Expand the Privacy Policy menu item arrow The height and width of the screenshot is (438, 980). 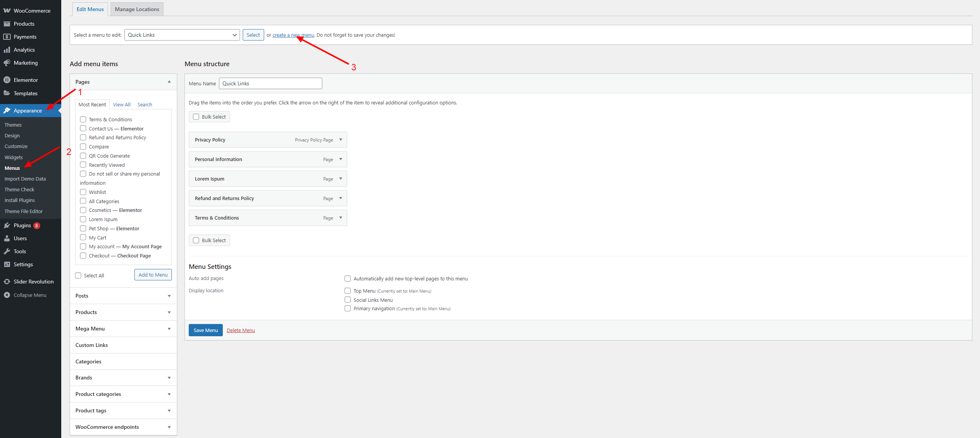tap(341, 140)
